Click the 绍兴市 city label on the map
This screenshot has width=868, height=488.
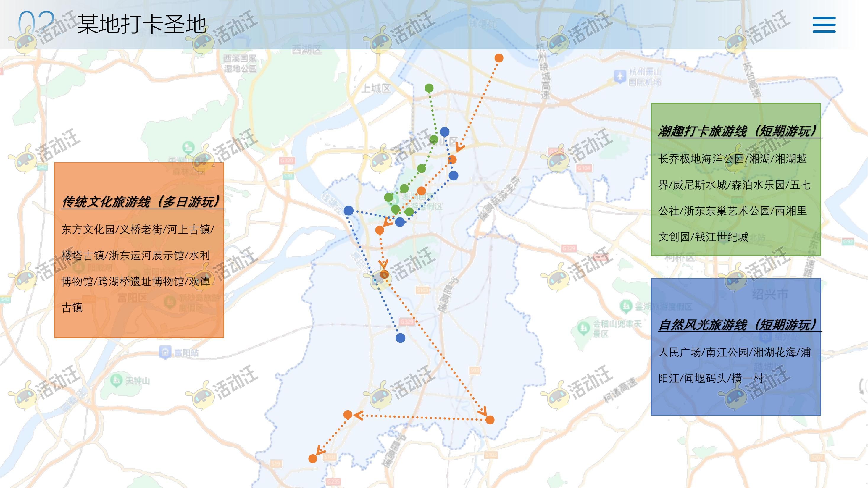point(770,294)
